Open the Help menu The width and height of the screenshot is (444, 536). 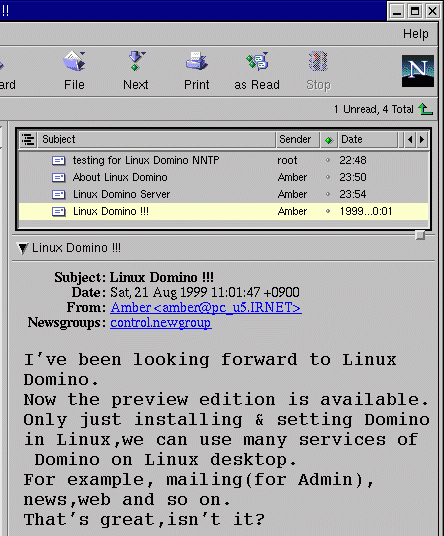[x=415, y=34]
